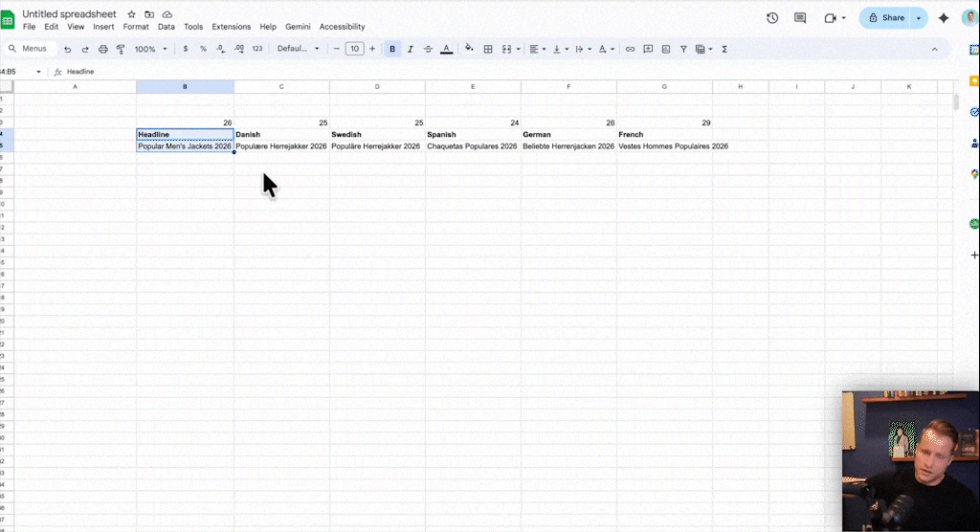Image resolution: width=980 pixels, height=532 pixels.
Task: Toggle Bold formatting
Action: click(392, 49)
